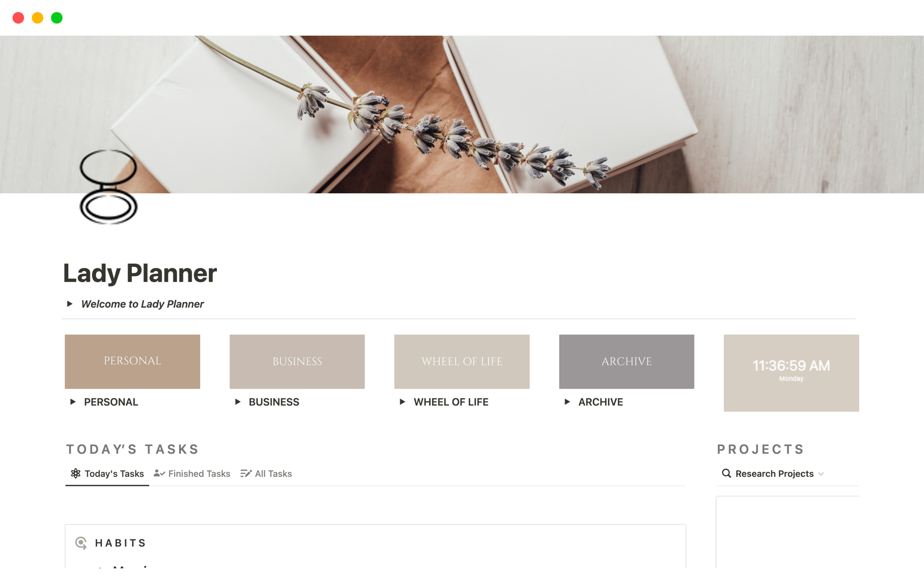Click the All Tasks list-pencil icon
The image size is (924, 578).
(x=246, y=473)
